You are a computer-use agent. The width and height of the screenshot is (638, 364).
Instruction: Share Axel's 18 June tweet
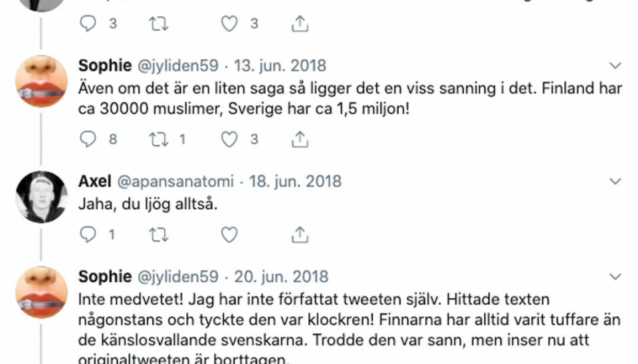[300, 234]
